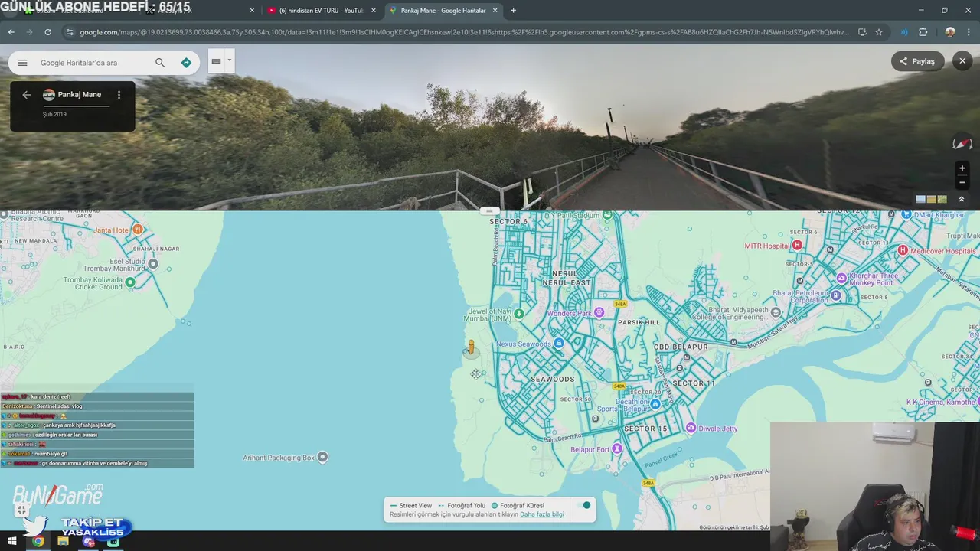Click the orange Pegman marker on the map
This screenshot has height=551, width=980.
tap(472, 349)
